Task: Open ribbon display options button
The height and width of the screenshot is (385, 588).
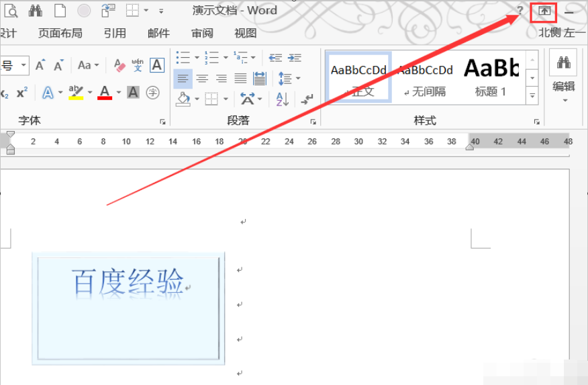Action: [544, 11]
